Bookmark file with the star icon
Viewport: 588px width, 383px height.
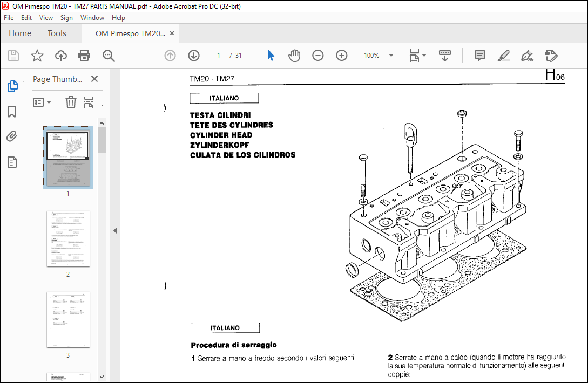(37, 56)
